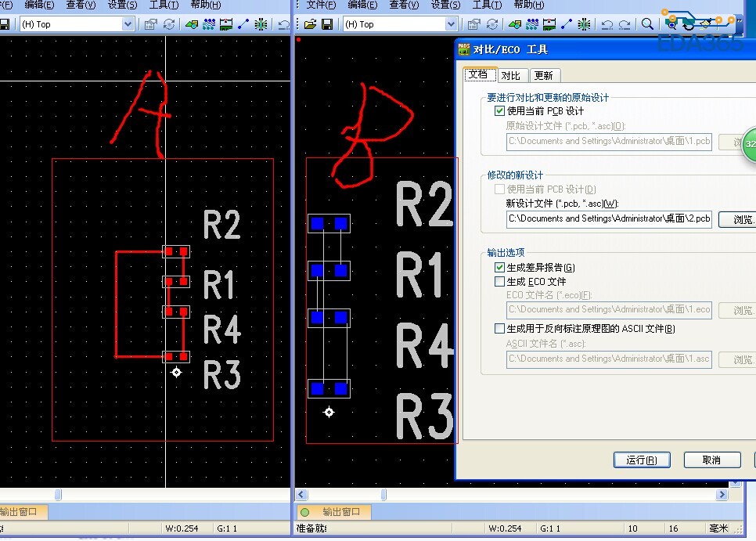
Task: Open 编辑(E) menu in right window
Action: 362,5
